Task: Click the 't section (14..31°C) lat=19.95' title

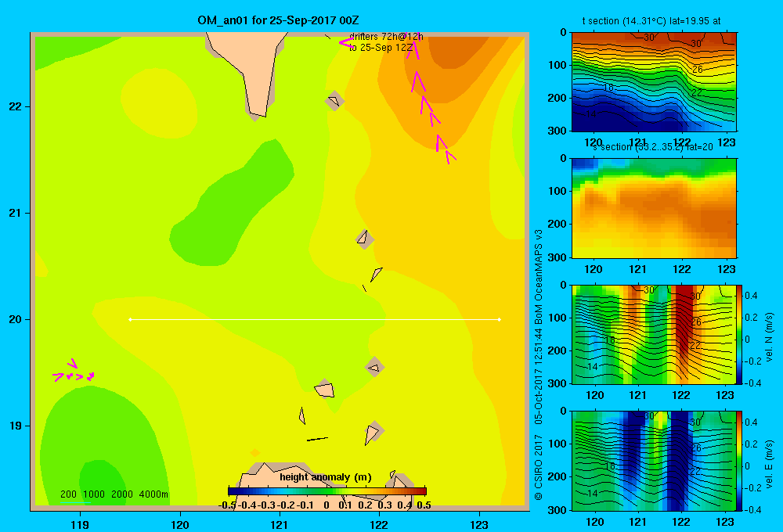Action: point(651,21)
